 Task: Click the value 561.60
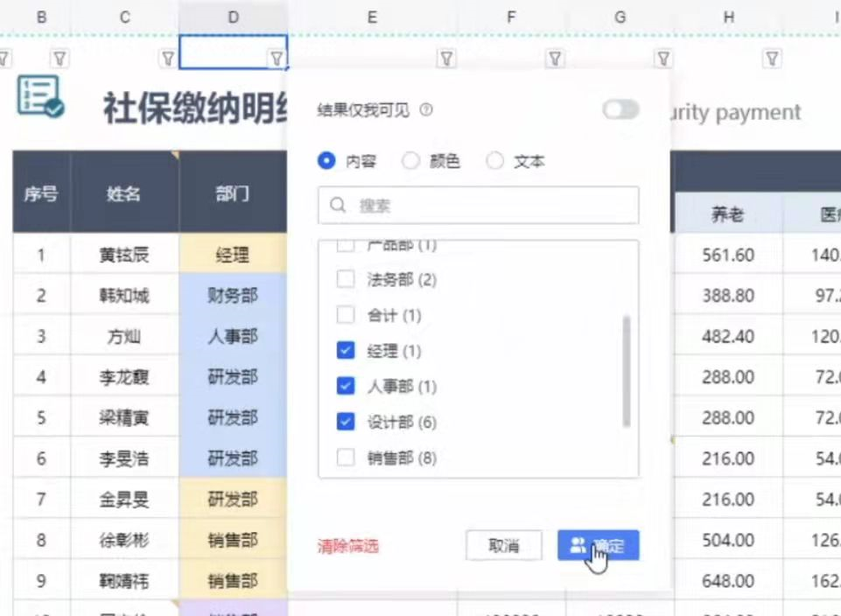[728, 255]
